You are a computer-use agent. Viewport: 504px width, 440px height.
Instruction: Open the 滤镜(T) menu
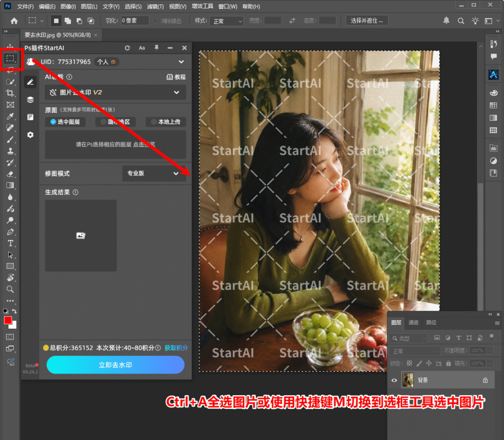[155, 6]
